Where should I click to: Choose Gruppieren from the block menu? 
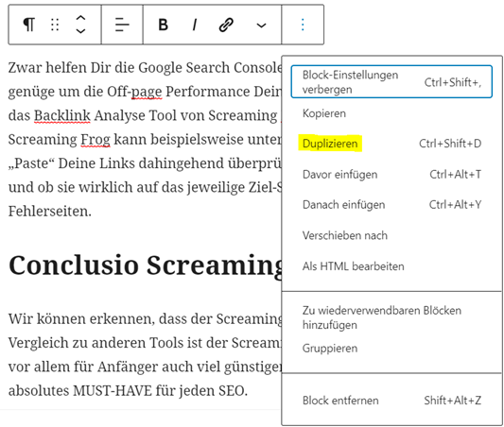click(391, 349)
